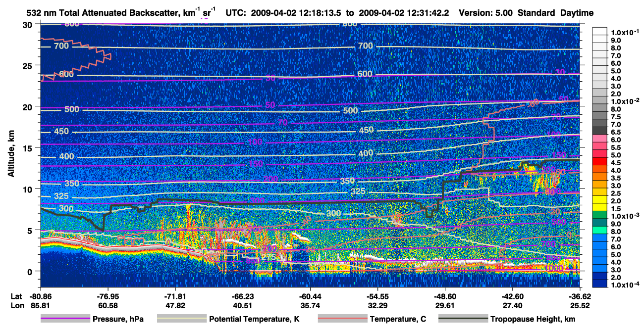Click the "Lat" row label

click(x=16, y=296)
